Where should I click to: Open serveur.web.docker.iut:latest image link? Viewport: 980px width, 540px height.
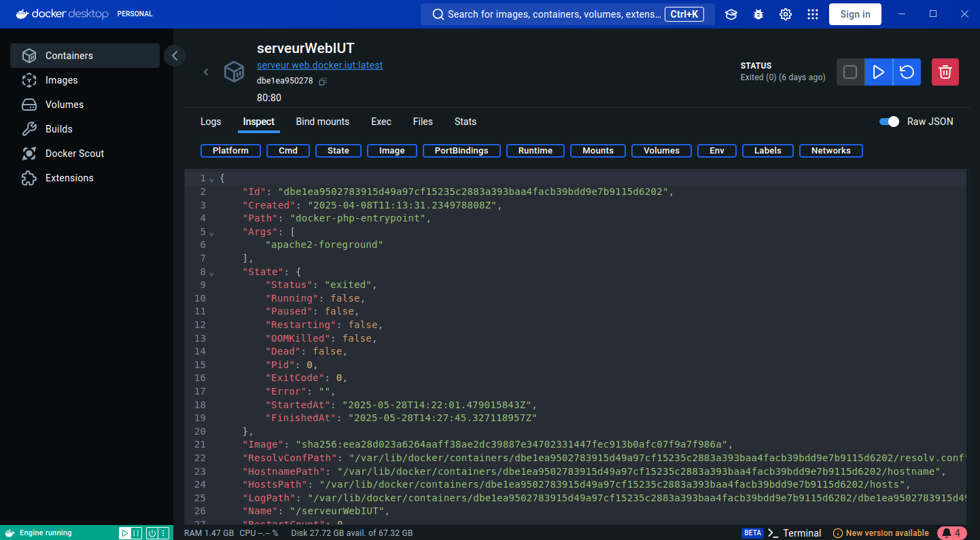tap(319, 65)
